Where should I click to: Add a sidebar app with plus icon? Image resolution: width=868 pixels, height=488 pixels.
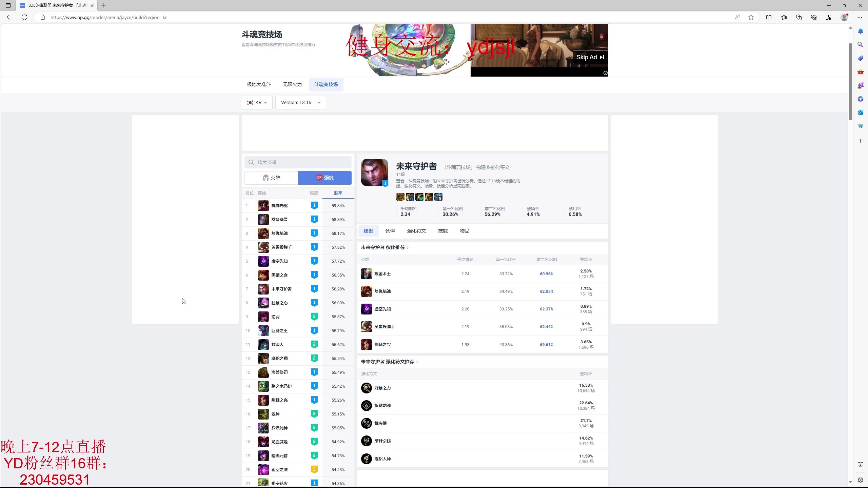pos(860,141)
